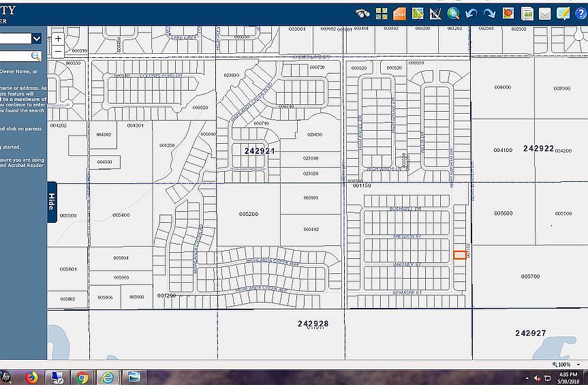Select the Whitney St street label
Image resolution: width=588 pixels, height=385 pixels.
click(407, 264)
